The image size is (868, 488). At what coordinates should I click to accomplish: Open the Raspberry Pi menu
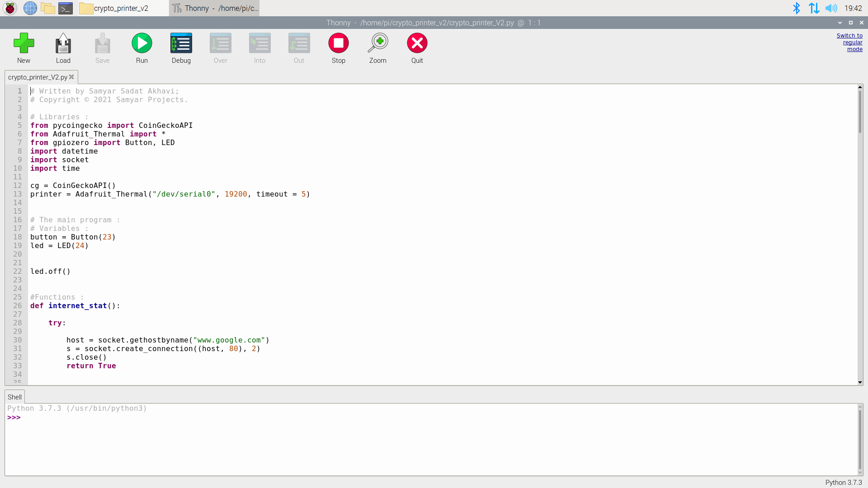(10, 8)
